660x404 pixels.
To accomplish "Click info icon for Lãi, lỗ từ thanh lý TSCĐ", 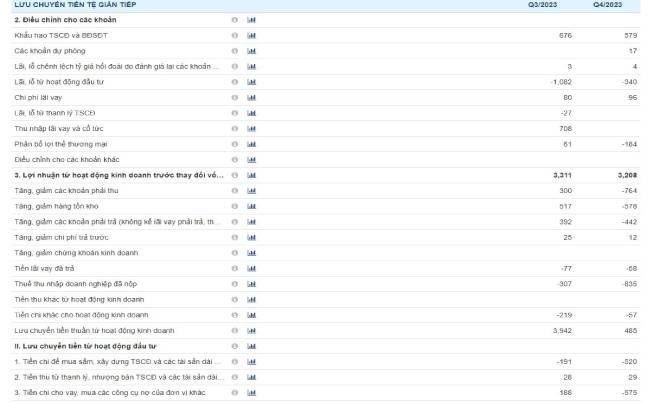I will coord(234,112).
